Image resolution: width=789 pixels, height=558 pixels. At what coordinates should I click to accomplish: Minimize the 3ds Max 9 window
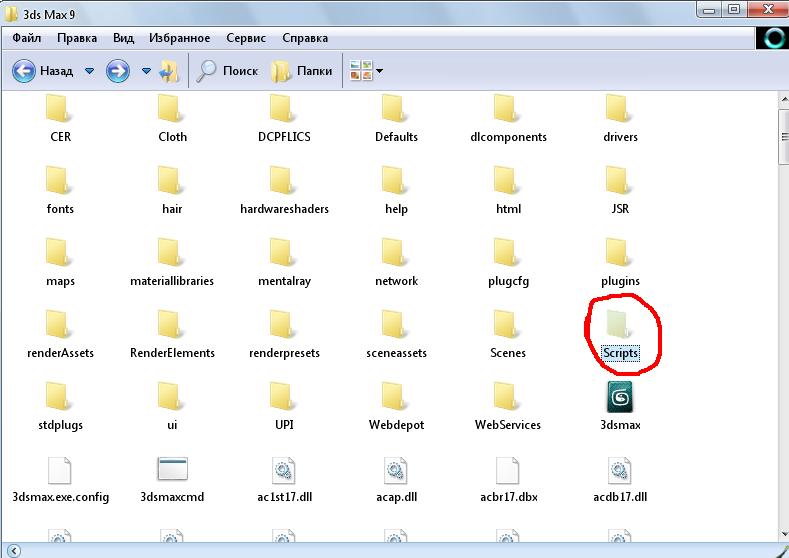[x=709, y=9]
